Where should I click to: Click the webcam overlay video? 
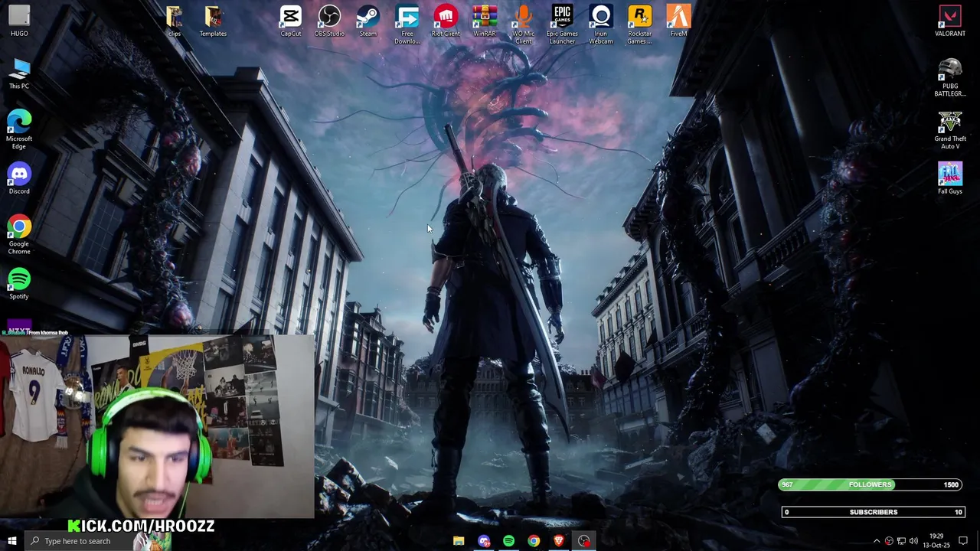[157, 426]
